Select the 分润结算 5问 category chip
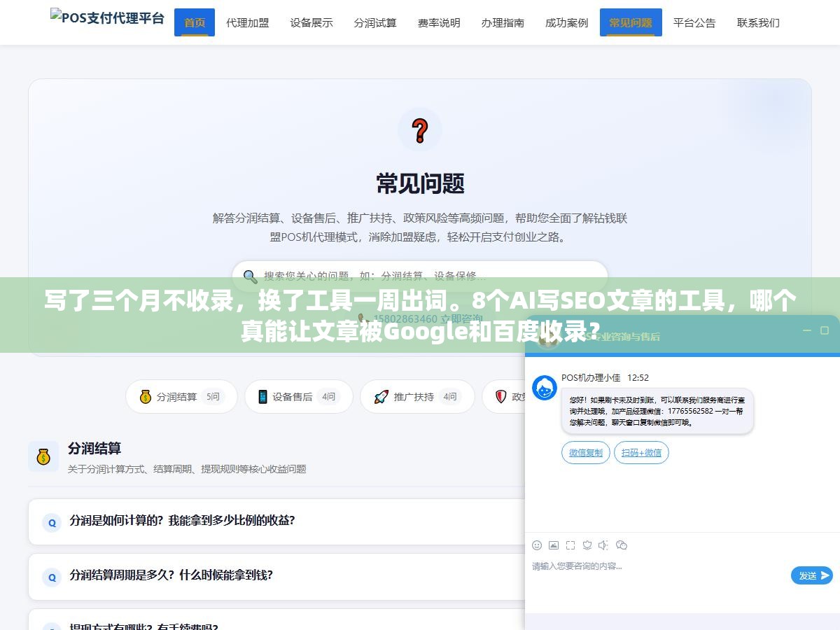840x630 pixels. click(x=181, y=397)
